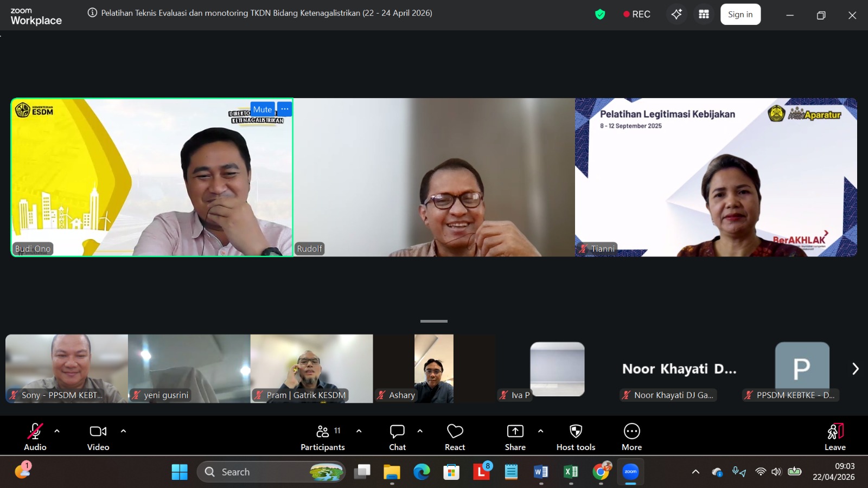Mute Budi Ono's microphone
Screen dimensions: 868x488
(263, 109)
